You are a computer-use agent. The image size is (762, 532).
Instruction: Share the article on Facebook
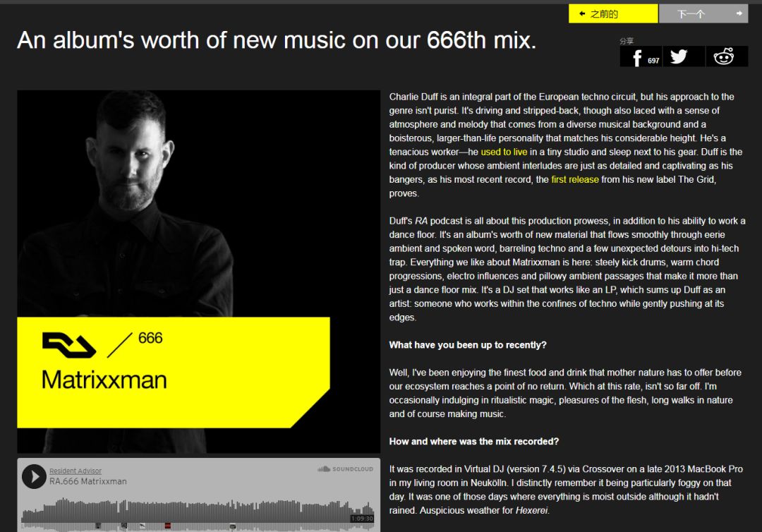(x=641, y=56)
